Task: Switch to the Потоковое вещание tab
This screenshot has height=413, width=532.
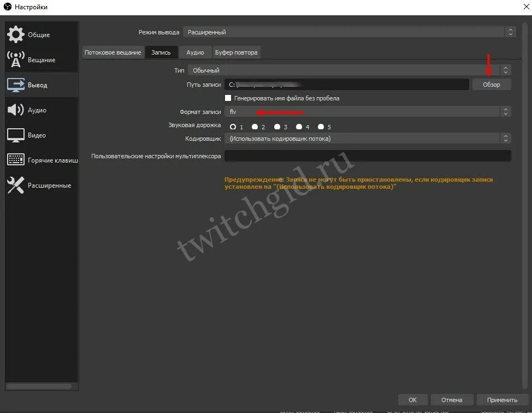Action: pos(113,52)
